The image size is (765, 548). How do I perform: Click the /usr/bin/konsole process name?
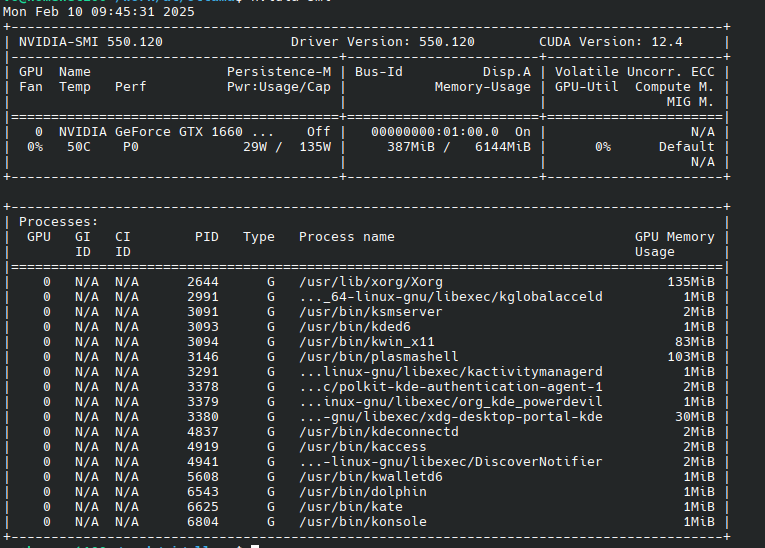click(x=362, y=522)
